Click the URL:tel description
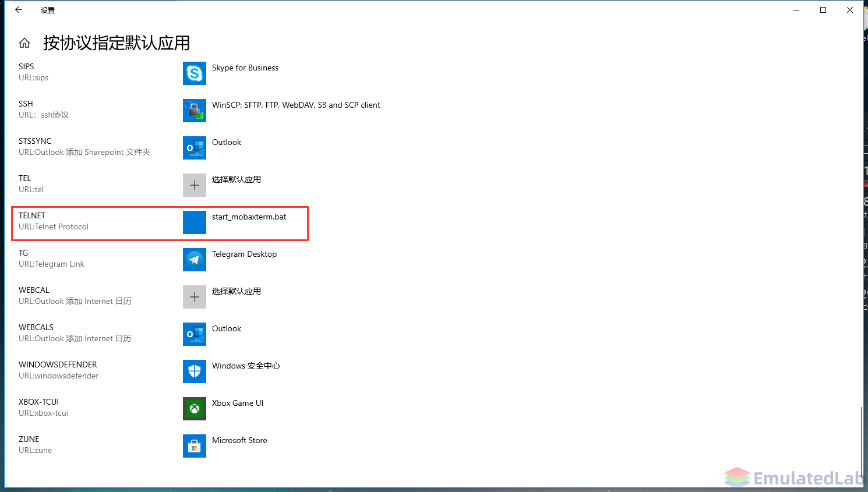The height and width of the screenshot is (492, 868). (31, 189)
